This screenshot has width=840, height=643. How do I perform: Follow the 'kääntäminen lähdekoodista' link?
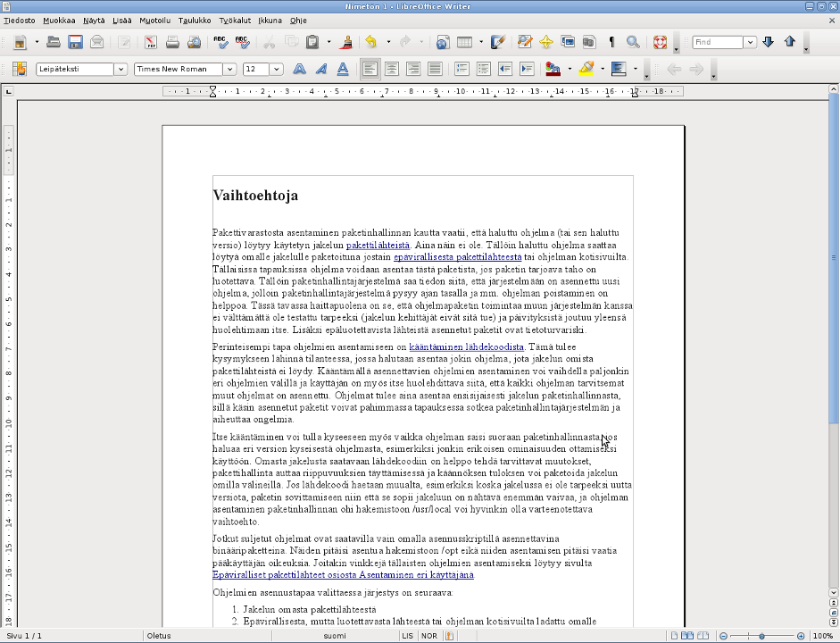point(466,347)
